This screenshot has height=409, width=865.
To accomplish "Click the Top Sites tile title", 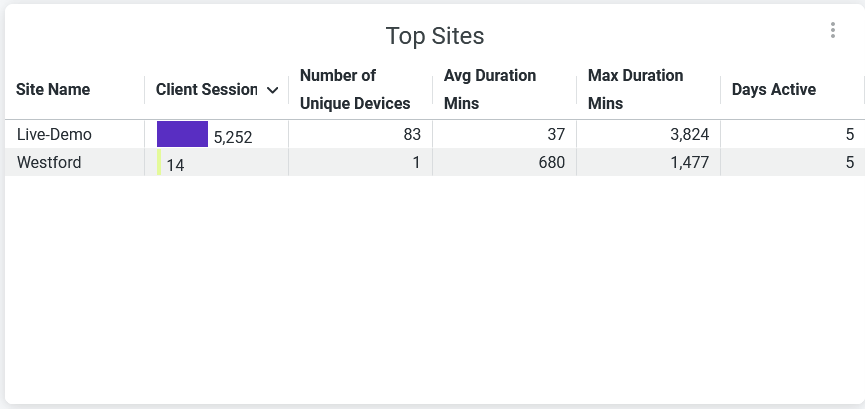I will click(x=435, y=37).
